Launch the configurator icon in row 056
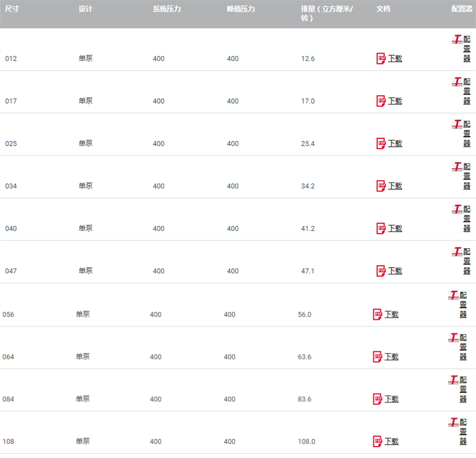Viewport: 476px width, 458px height. (x=453, y=296)
